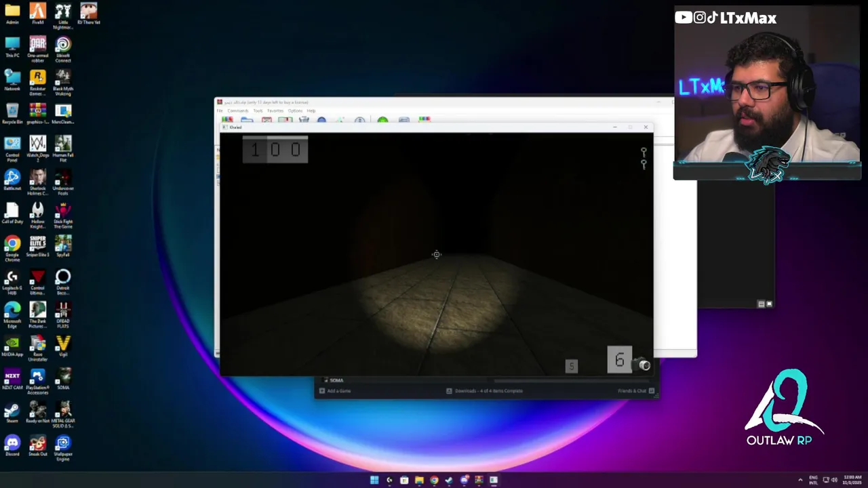
Task: Open Google Chrome from the desktop
Action: click(12, 247)
